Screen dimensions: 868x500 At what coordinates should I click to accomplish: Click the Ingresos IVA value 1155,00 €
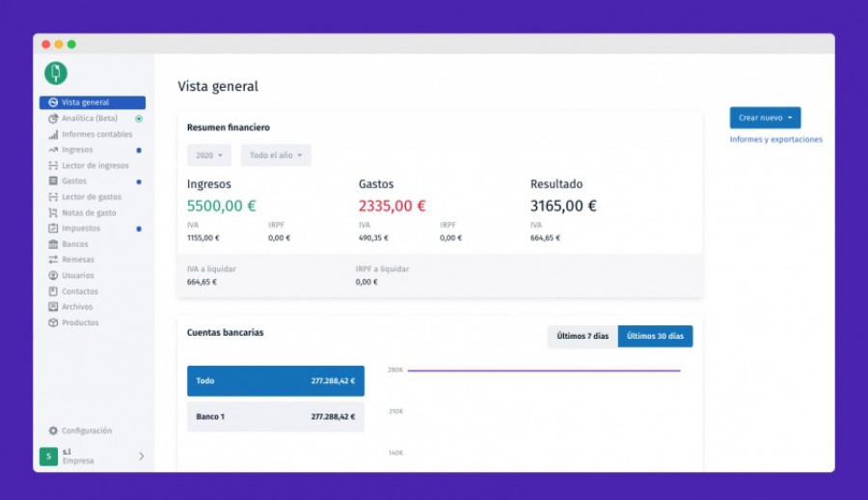coord(203,237)
